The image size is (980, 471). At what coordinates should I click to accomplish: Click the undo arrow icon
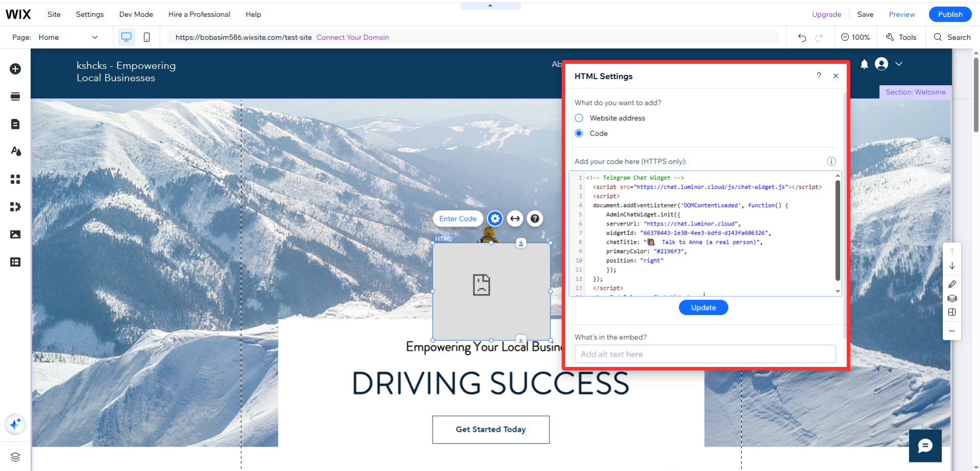[802, 38]
